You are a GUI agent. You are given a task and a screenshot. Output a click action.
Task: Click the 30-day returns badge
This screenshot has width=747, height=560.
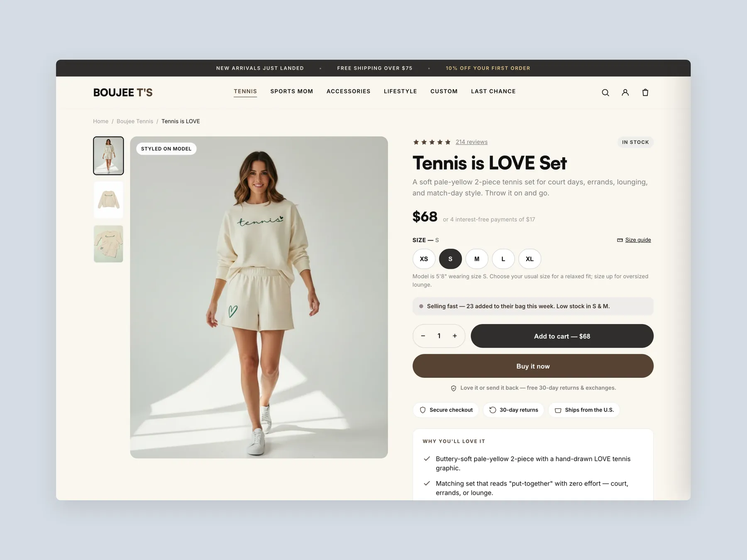coord(514,410)
